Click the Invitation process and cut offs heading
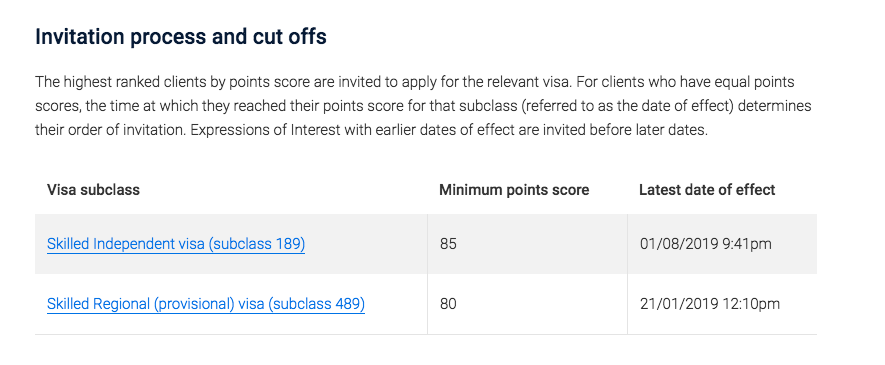This screenshot has height=365, width=885. click(181, 37)
